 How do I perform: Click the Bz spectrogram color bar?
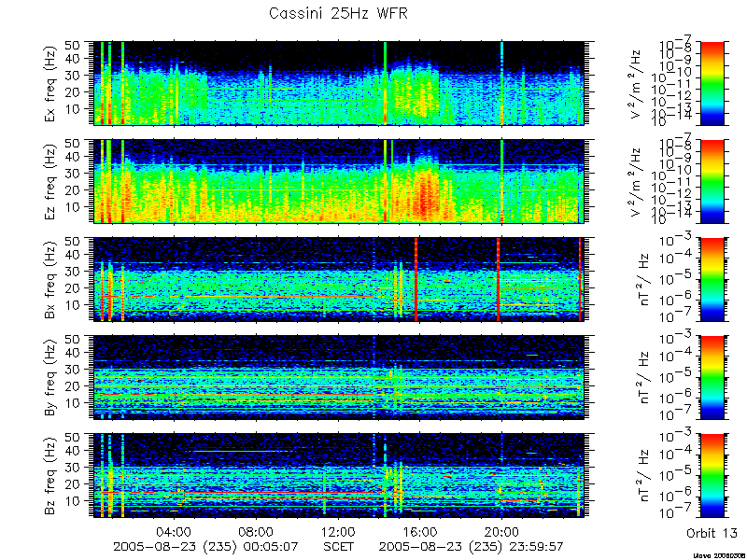(712, 475)
